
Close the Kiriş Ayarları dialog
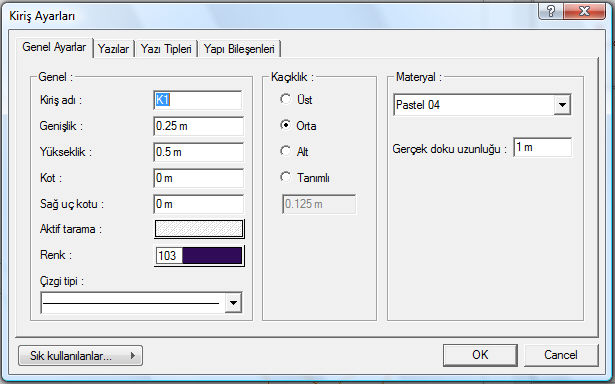coord(584,11)
